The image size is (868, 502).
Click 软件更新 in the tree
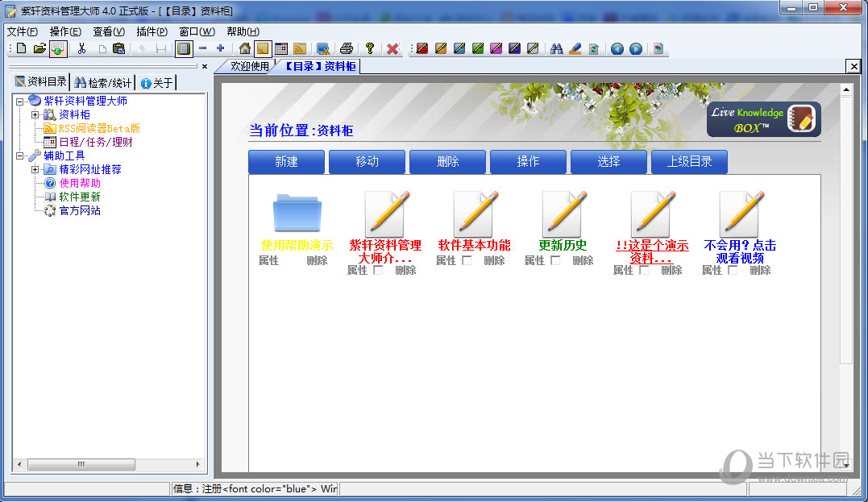(x=80, y=197)
